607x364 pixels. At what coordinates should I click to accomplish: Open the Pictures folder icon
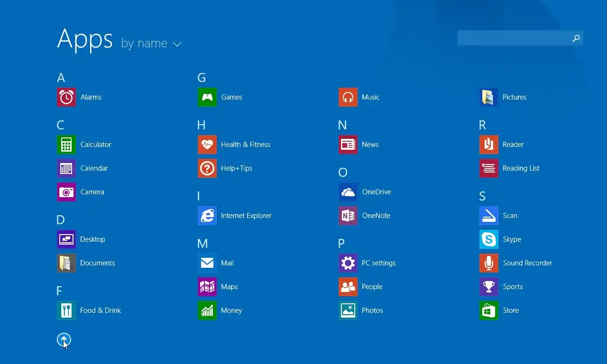pos(489,97)
